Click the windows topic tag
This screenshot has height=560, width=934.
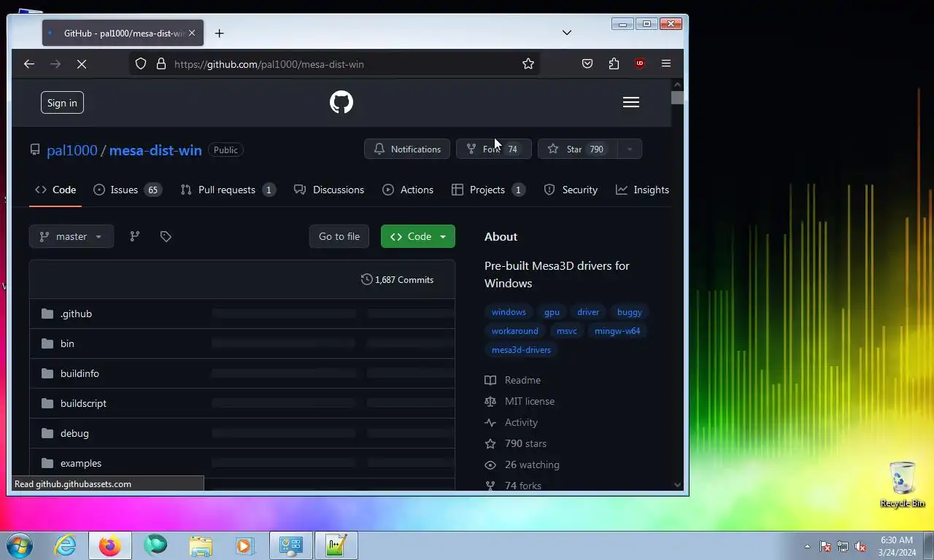(x=509, y=312)
